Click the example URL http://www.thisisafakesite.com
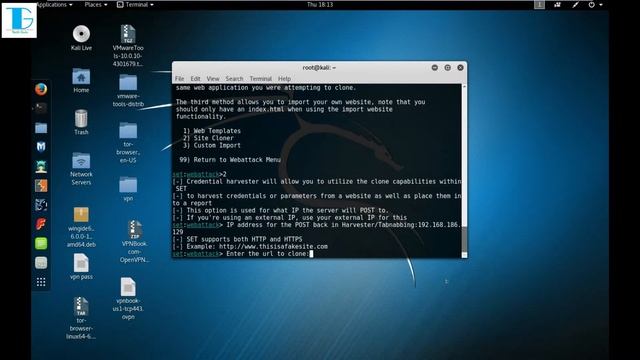 pyautogui.click(x=273, y=247)
